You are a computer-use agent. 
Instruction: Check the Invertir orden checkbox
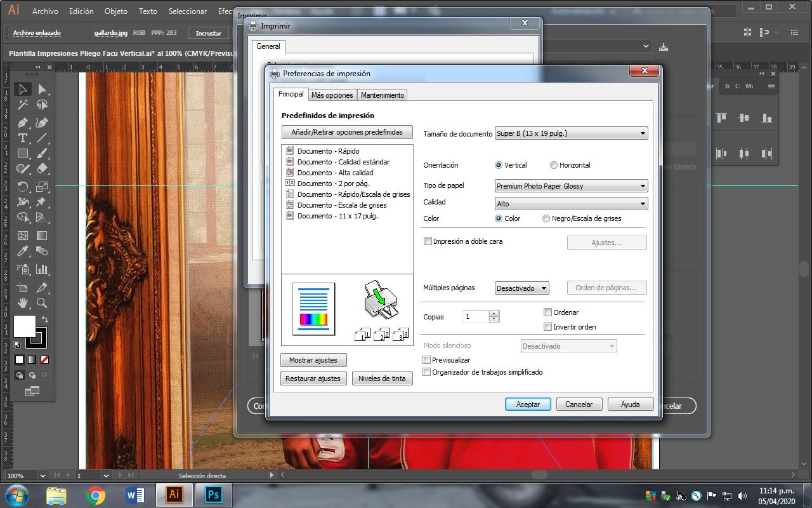click(548, 327)
